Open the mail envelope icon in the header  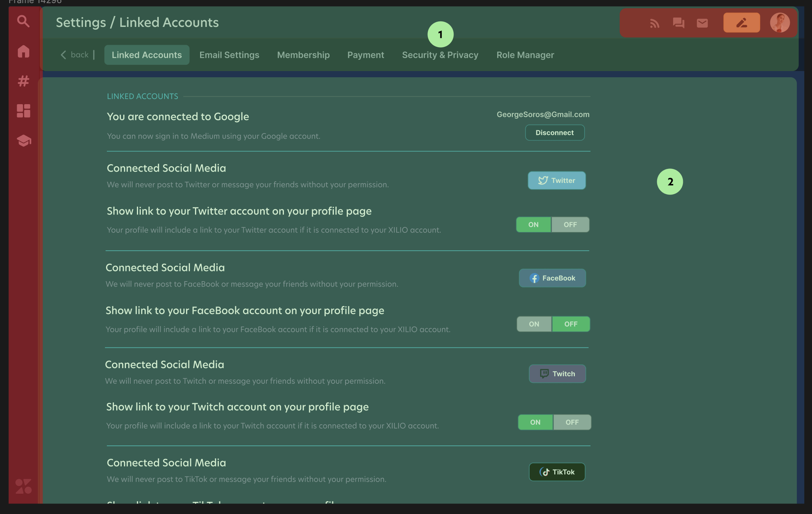702,23
